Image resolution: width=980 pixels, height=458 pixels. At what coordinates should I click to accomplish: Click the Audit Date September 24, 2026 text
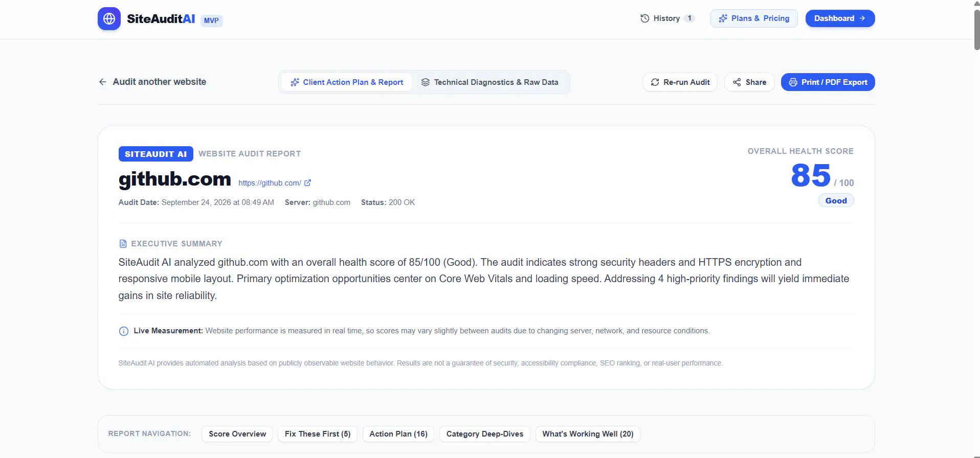pos(196,202)
